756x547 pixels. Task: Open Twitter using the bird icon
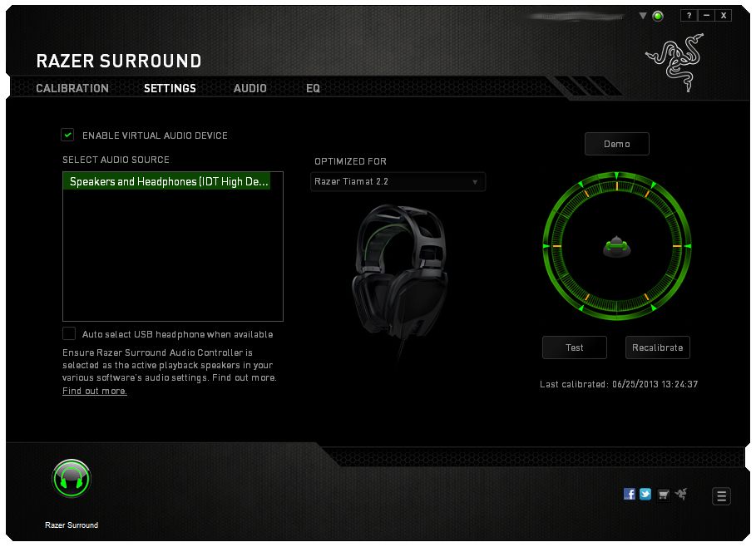645,493
